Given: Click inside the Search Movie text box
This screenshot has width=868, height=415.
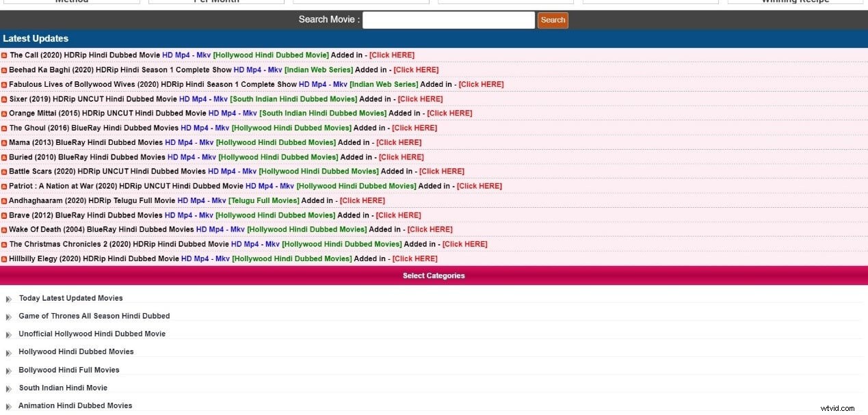Looking at the screenshot, I should click(x=448, y=20).
